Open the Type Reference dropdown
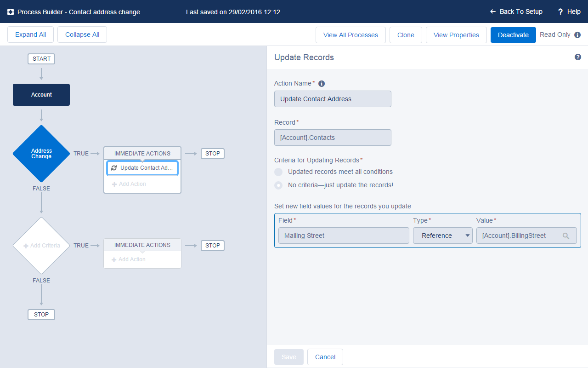This screenshot has width=588, height=368. pyautogui.click(x=442, y=236)
